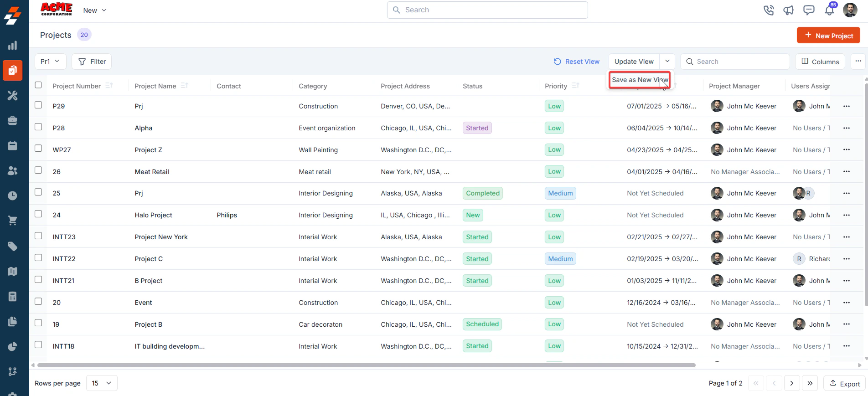Open the documents sidebar icon
868x396 pixels.
13,321
